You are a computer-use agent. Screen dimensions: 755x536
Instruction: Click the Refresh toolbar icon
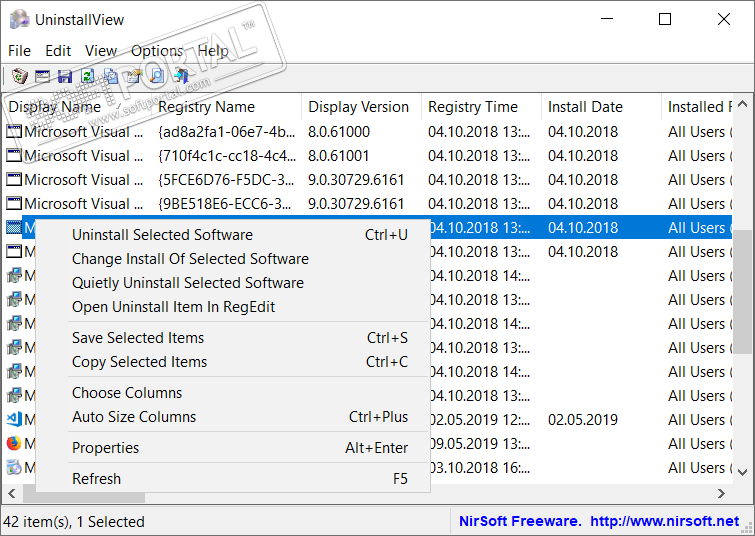[88, 76]
